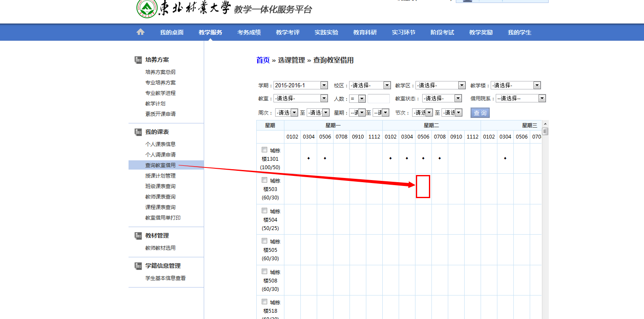Click the home icon in navigation bar
This screenshot has width=644, height=319.
(x=140, y=32)
